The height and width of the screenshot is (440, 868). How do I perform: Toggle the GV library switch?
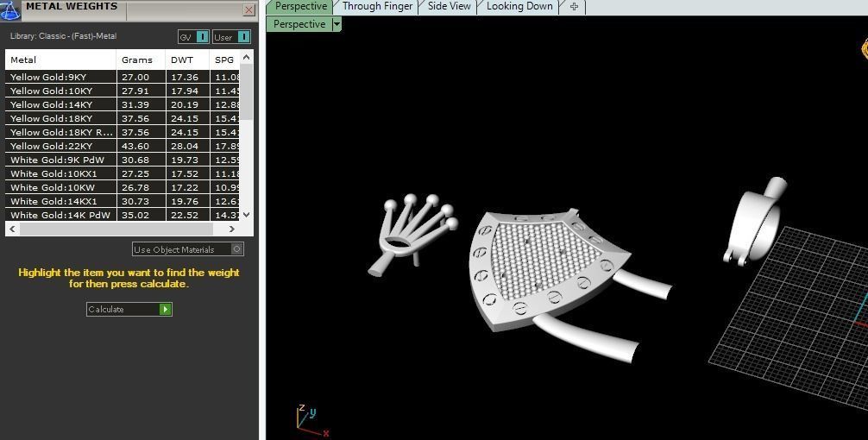[x=193, y=37]
